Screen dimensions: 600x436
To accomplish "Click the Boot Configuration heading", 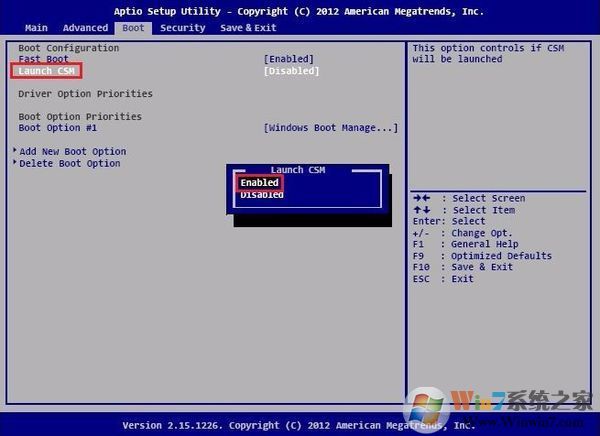I will tap(68, 48).
